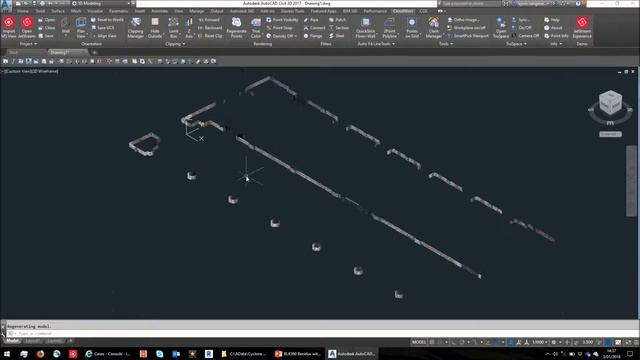Click the Wall orientation tool
The image size is (640, 360).
coord(65,27)
